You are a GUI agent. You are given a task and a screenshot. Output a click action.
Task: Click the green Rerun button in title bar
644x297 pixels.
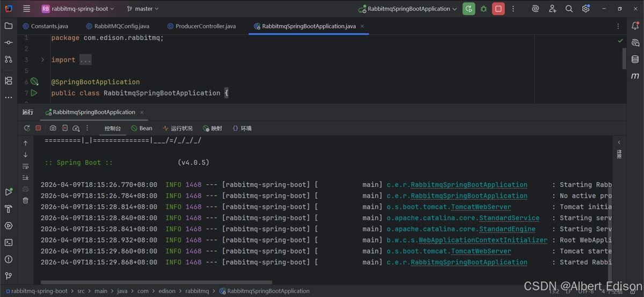[469, 9]
